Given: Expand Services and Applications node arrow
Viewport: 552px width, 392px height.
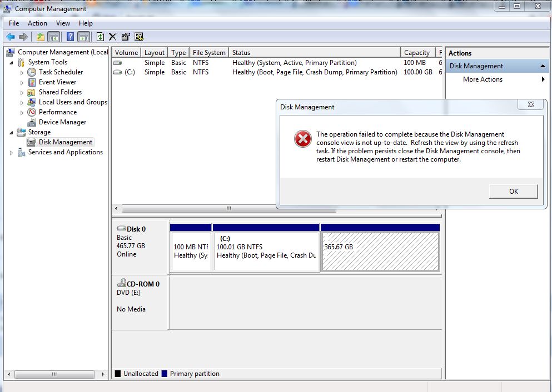Looking at the screenshot, I should (x=11, y=153).
